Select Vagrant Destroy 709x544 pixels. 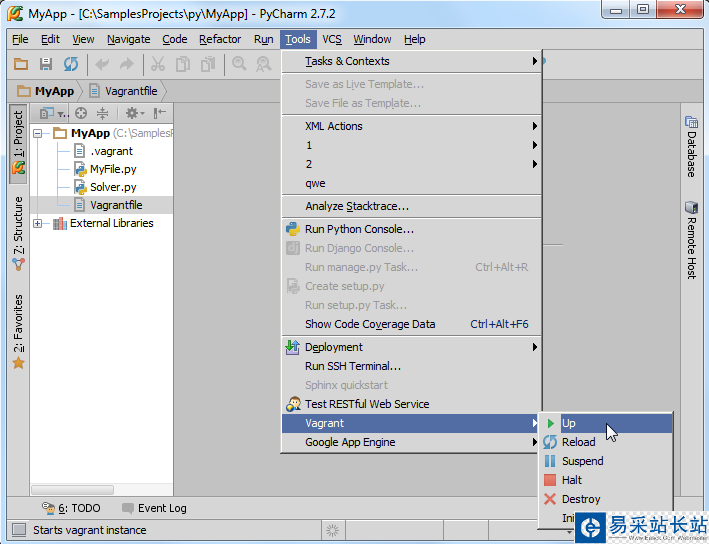[x=606, y=499]
